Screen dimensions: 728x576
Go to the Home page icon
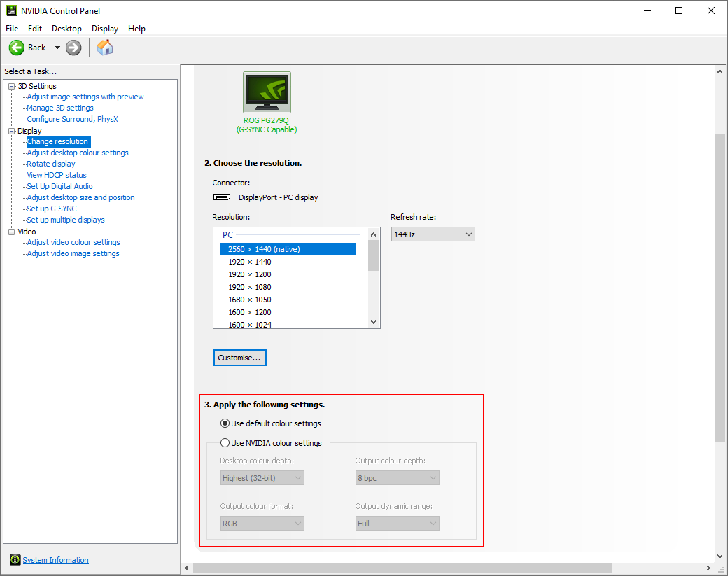click(105, 48)
